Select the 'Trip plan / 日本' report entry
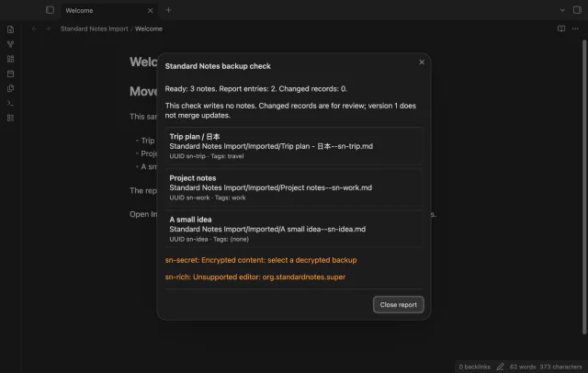 point(294,146)
